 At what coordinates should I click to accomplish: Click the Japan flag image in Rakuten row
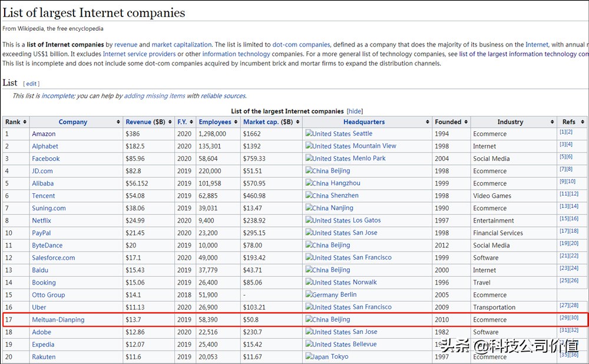pos(309,357)
